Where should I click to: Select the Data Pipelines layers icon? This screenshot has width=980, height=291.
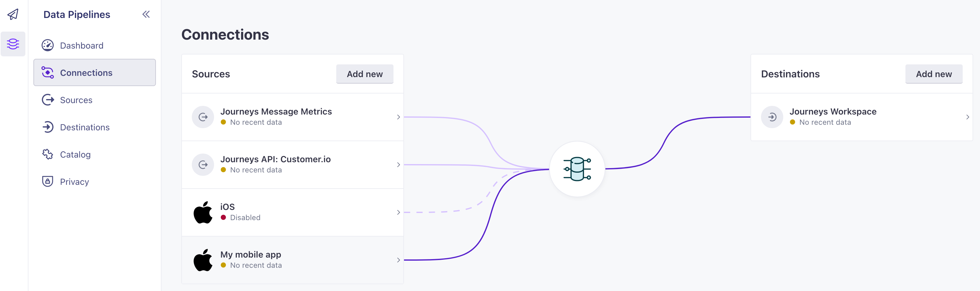pyautogui.click(x=13, y=44)
